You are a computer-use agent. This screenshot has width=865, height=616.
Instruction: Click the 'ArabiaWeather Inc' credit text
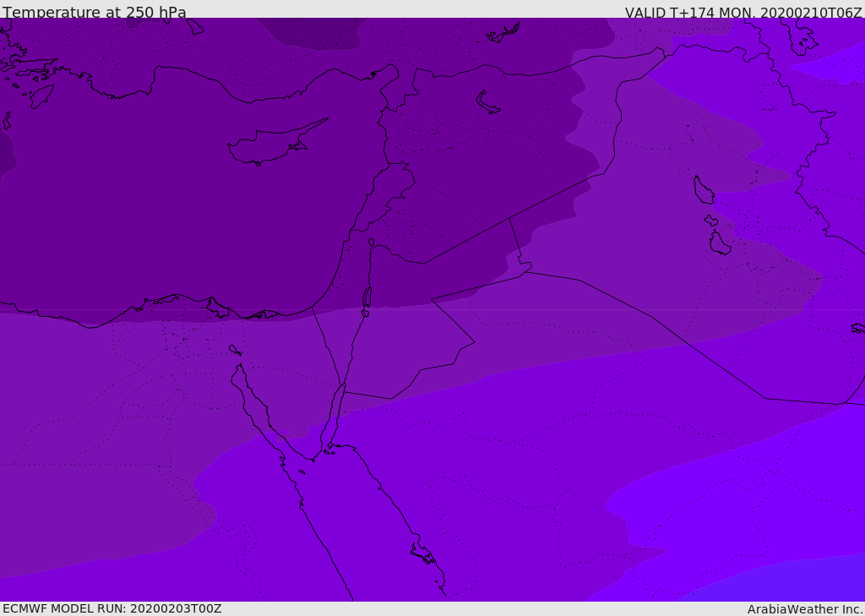[x=805, y=609]
